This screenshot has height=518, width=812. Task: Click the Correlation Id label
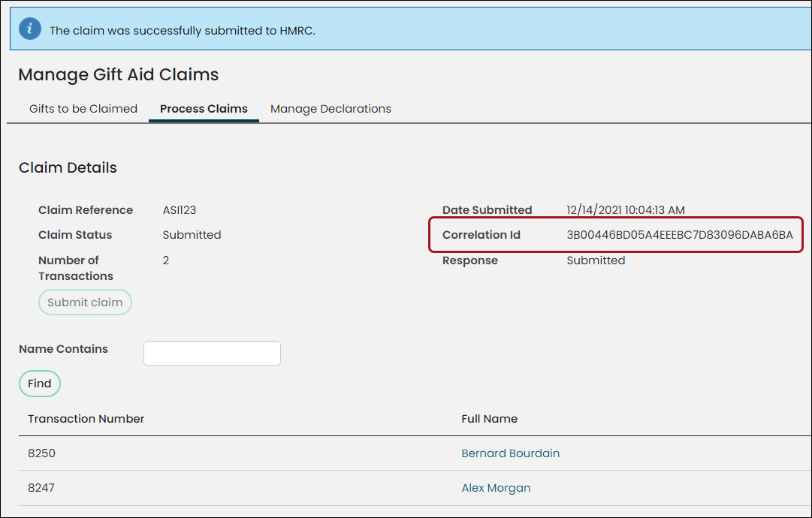click(481, 235)
